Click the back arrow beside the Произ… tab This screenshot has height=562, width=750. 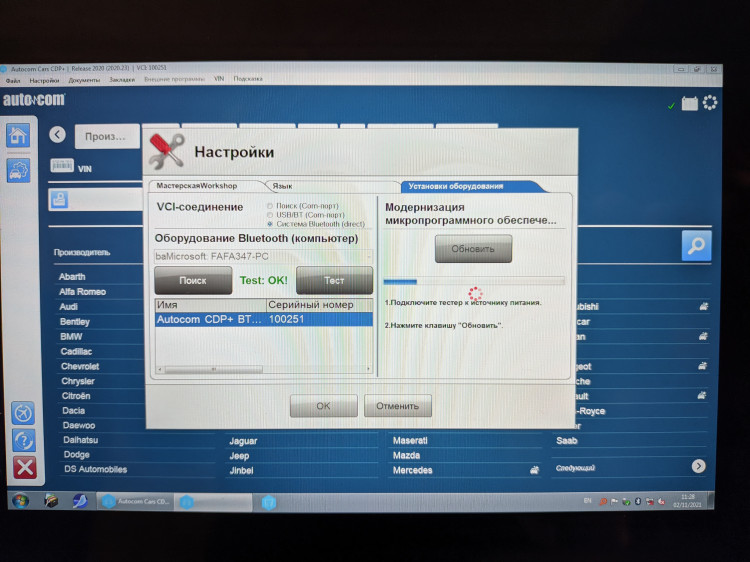coord(57,135)
